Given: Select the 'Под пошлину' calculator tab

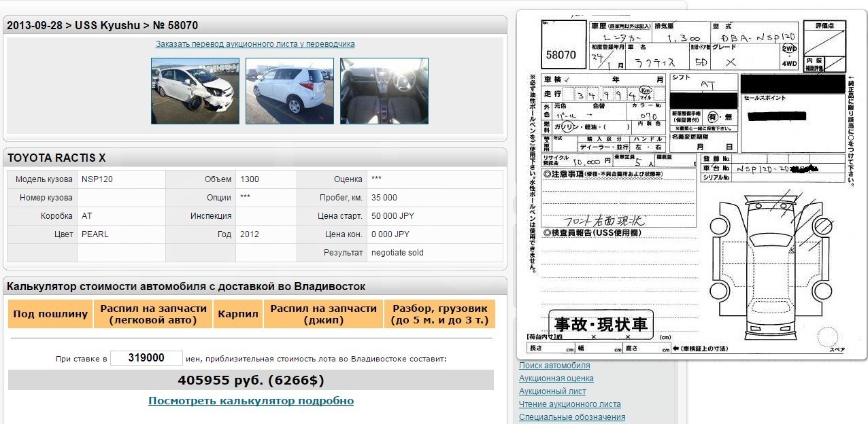Looking at the screenshot, I should pyautogui.click(x=50, y=314).
